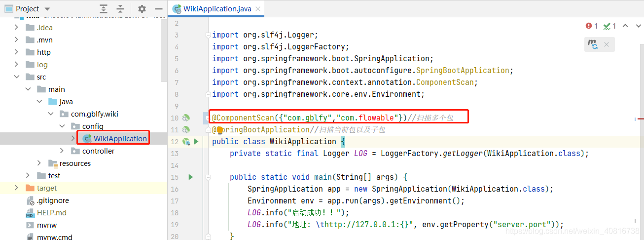Screen dimensions: 644x240
Task: Run WikiApplication class from line 12 gutter
Action: click(x=196, y=142)
